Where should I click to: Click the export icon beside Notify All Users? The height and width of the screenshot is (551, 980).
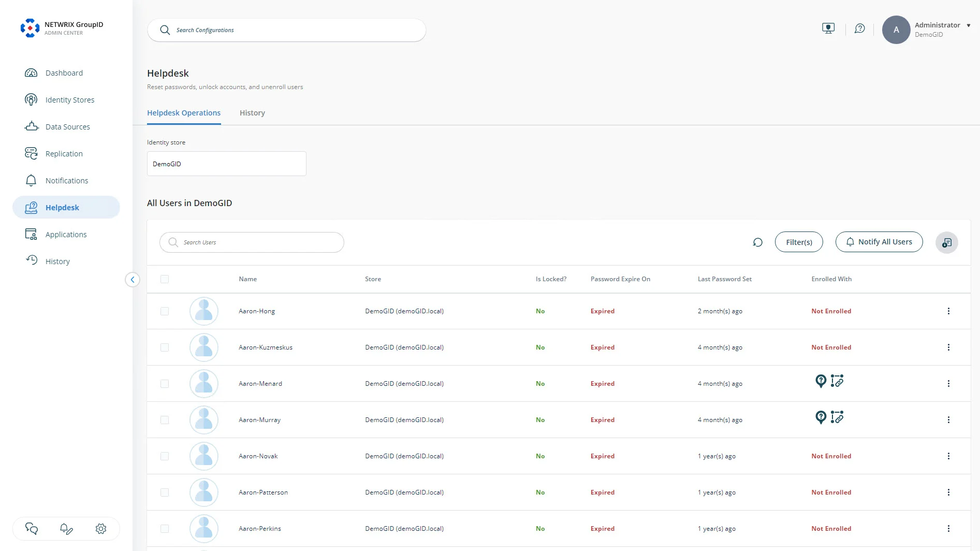click(x=947, y=242)
